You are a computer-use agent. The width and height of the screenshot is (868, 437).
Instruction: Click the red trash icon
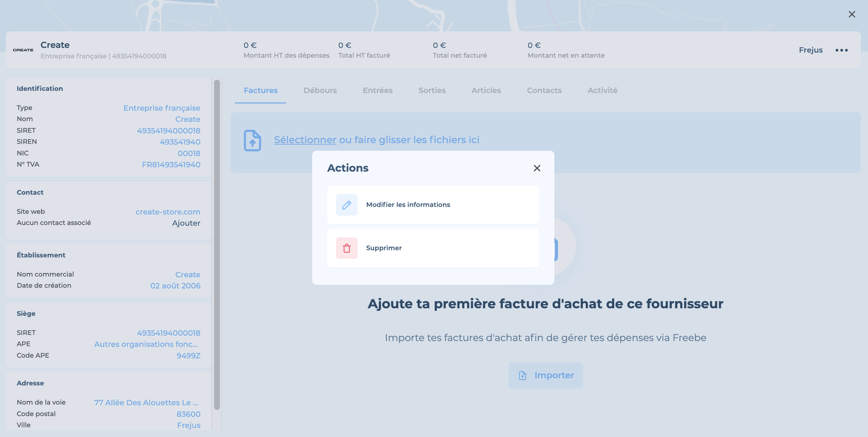pos(346,248)
